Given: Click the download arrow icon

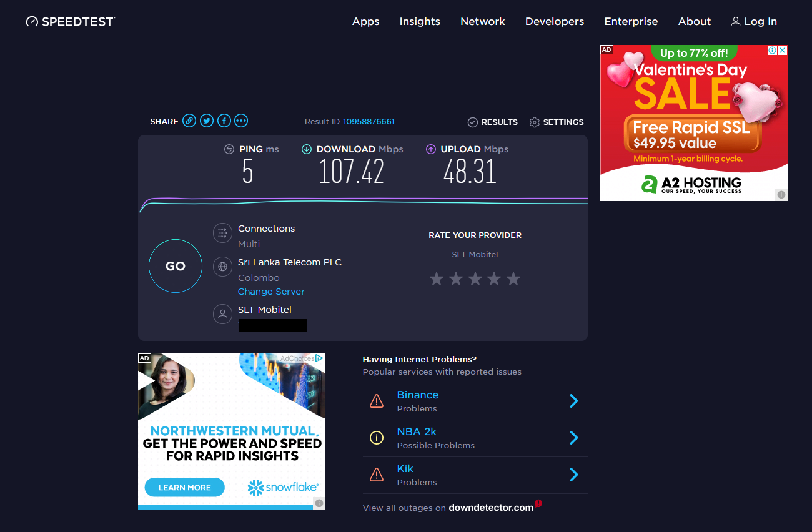Looking at the screenshot, I should coord(307,149).
